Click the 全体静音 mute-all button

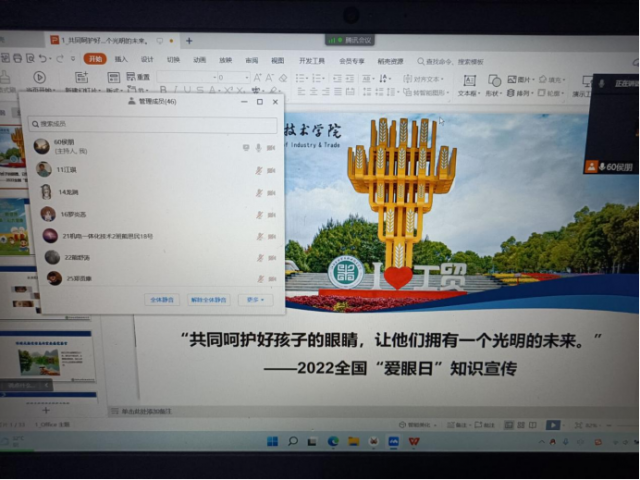click(x=161, y=299)
